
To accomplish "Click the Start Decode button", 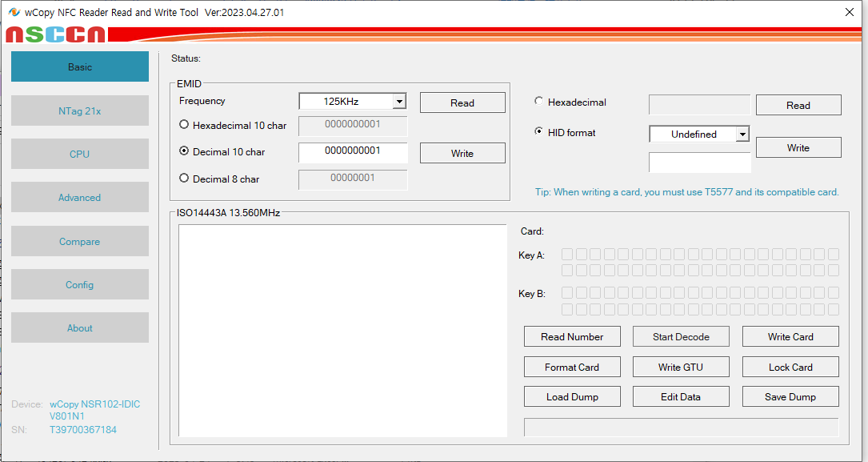I will click(x=681, y=336).
